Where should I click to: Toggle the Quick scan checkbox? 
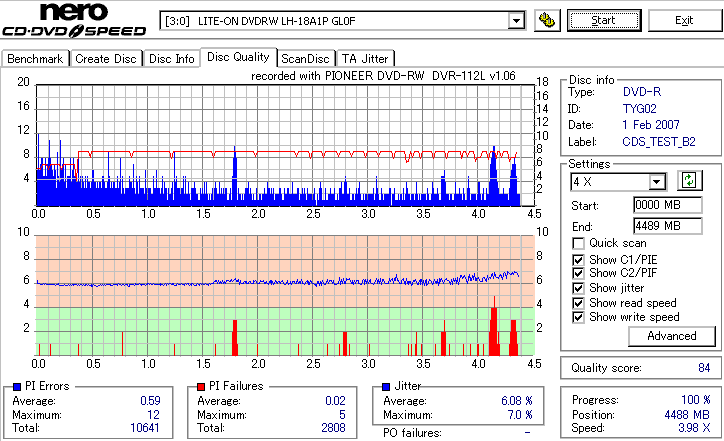pos(578,243)
